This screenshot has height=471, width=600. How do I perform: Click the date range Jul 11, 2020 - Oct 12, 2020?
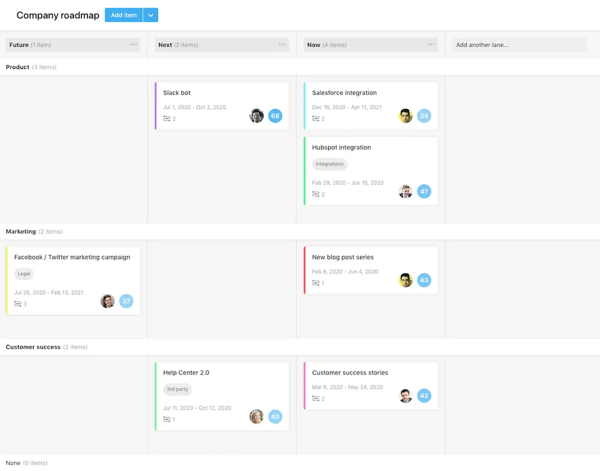[x=197, y=408]
